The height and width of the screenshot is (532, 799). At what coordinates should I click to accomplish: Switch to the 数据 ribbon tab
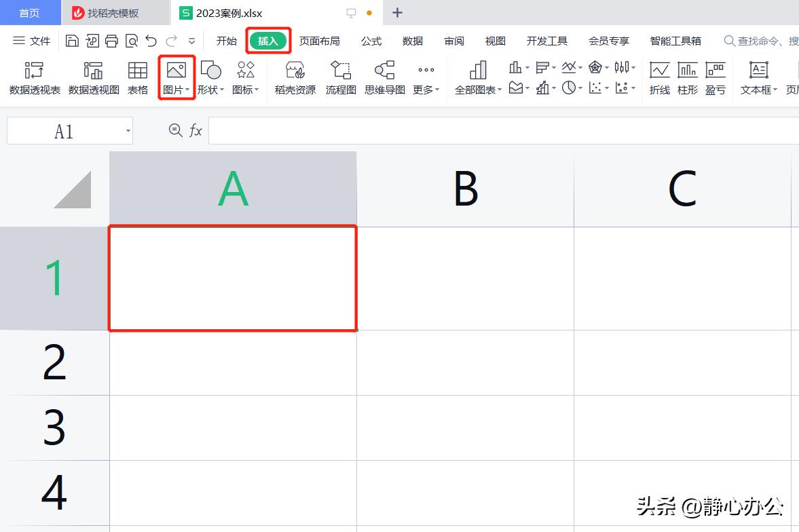pos(412,41)
